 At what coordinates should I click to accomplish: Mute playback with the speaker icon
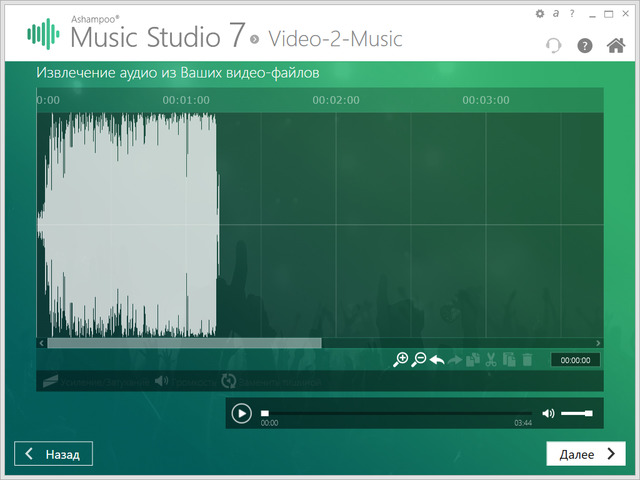click(x=548, y=413)
